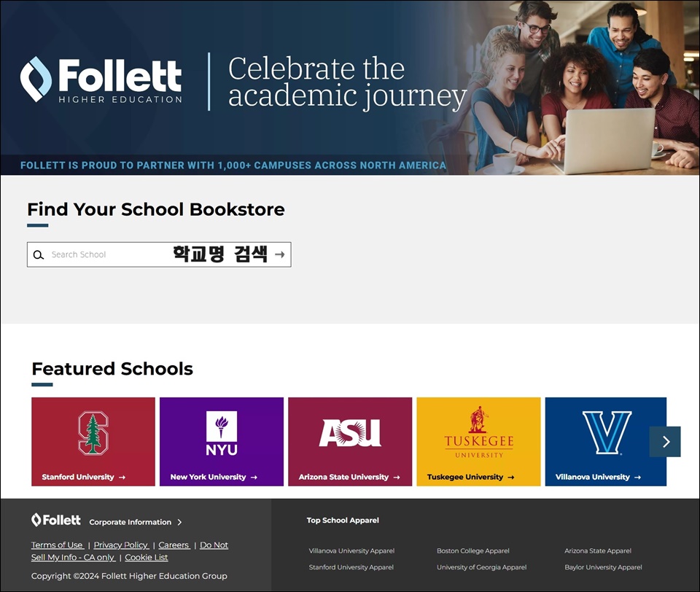700x592 pixels.
Task: Open the Terms of Use link
Action: point(57,545)
